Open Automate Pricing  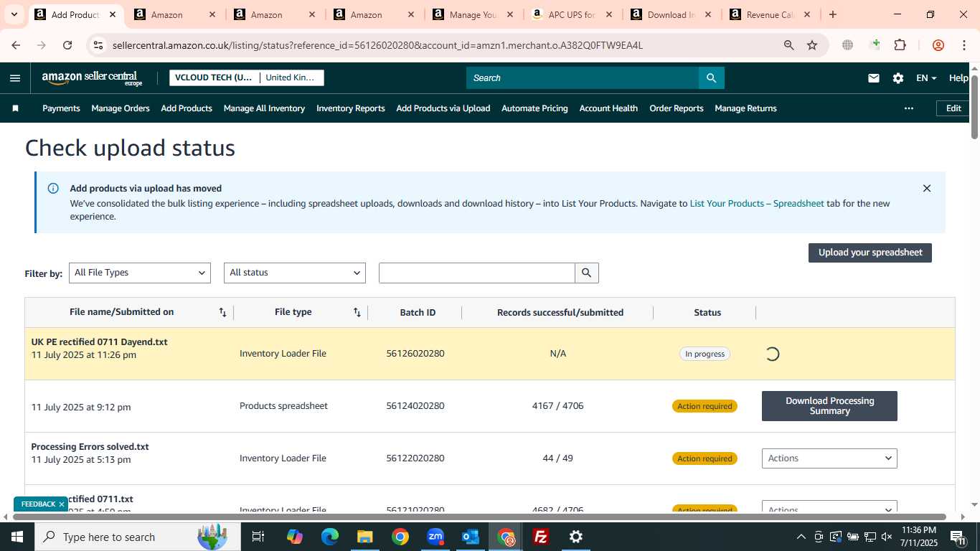(x=534, y=108)
